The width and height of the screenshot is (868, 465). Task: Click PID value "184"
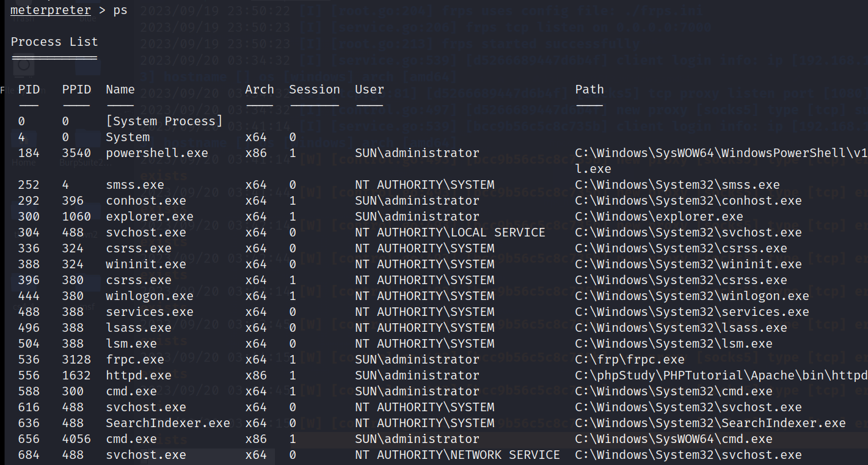click(x=29, y=153)
